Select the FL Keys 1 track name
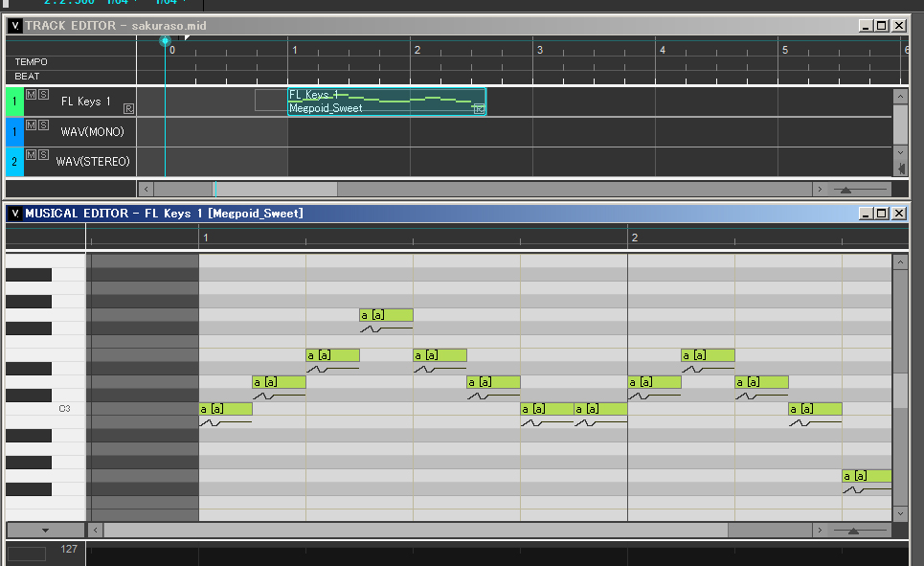924x566 pixels. 86,102
